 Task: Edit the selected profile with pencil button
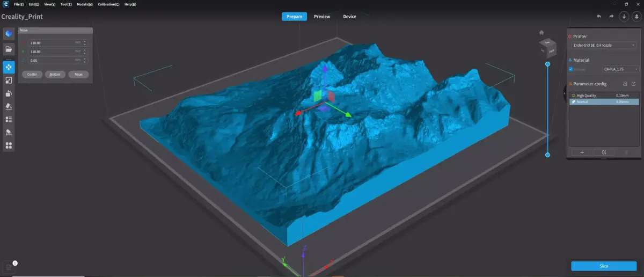604,152
